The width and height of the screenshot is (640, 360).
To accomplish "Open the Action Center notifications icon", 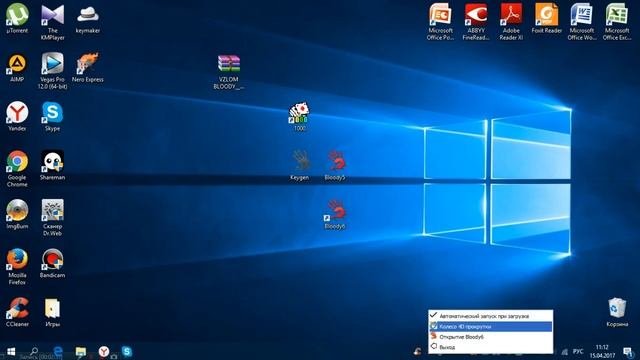I will coord(627,351).
